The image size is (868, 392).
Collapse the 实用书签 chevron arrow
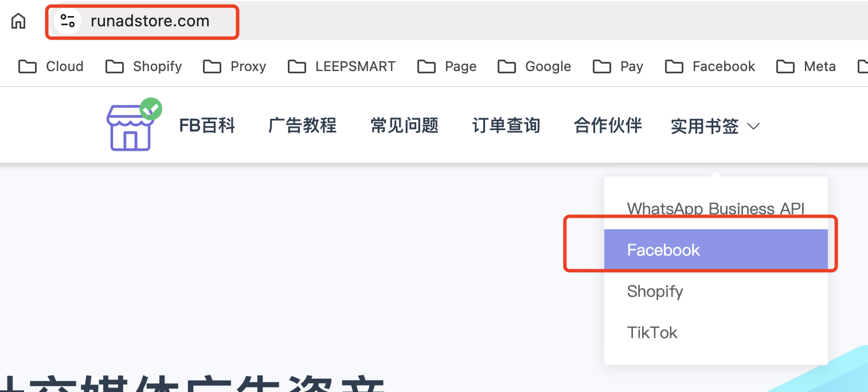pyautogui.click(x=754, y=126)
